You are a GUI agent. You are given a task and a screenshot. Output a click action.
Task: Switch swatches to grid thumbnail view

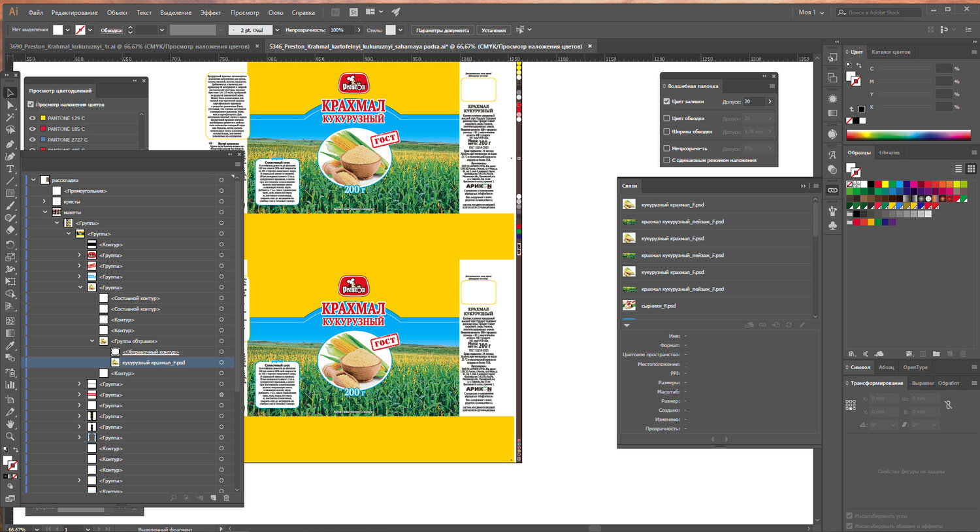click(x=970, y=169)
